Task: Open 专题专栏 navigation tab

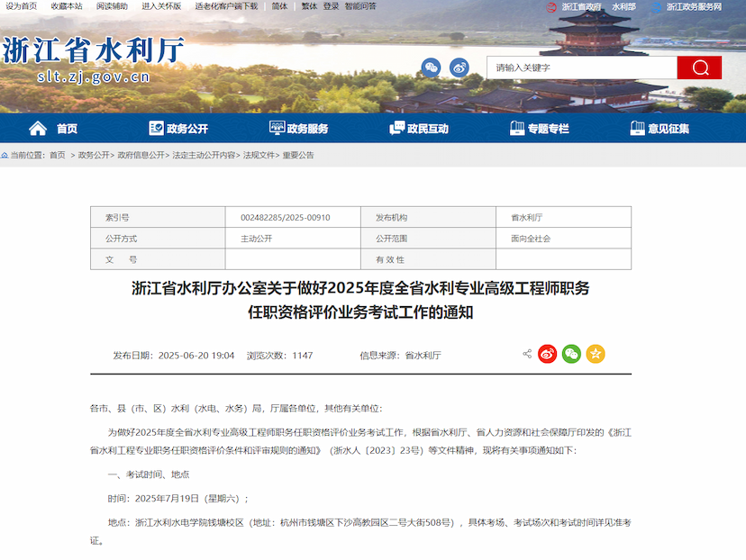Action: click(539, 129)
